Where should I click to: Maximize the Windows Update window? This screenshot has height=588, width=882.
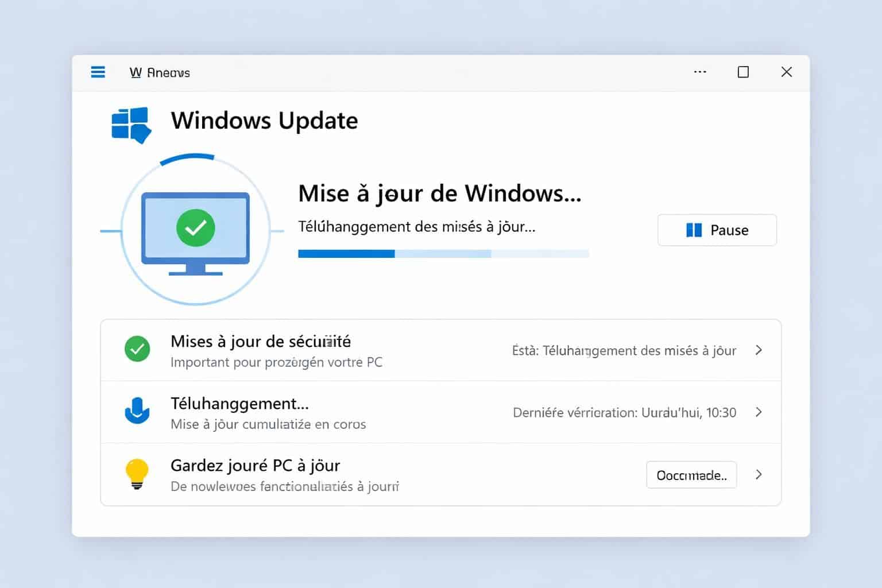(743, 72)
